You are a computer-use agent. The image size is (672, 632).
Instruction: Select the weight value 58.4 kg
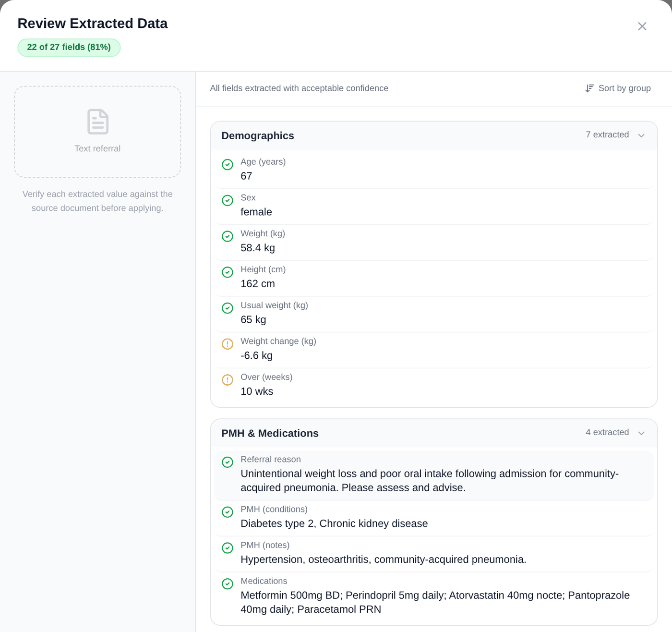pos(258,248)
